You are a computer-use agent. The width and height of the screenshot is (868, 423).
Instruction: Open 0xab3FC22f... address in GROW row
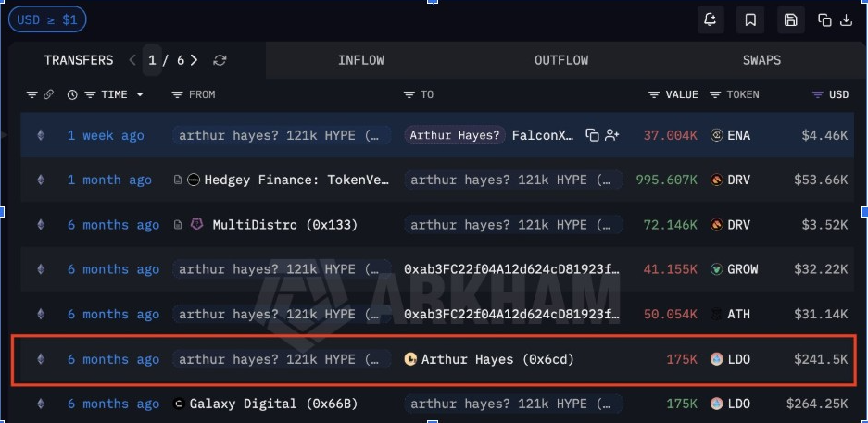512,269
